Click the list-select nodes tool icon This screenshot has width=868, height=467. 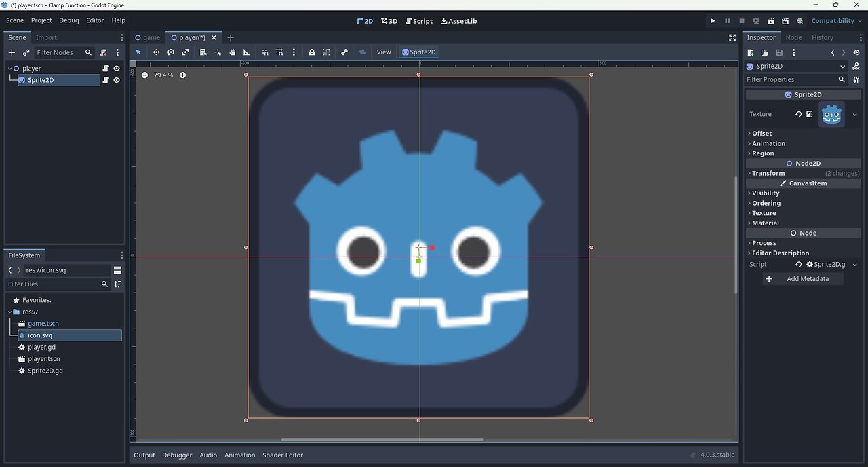[x=203, y=52]
